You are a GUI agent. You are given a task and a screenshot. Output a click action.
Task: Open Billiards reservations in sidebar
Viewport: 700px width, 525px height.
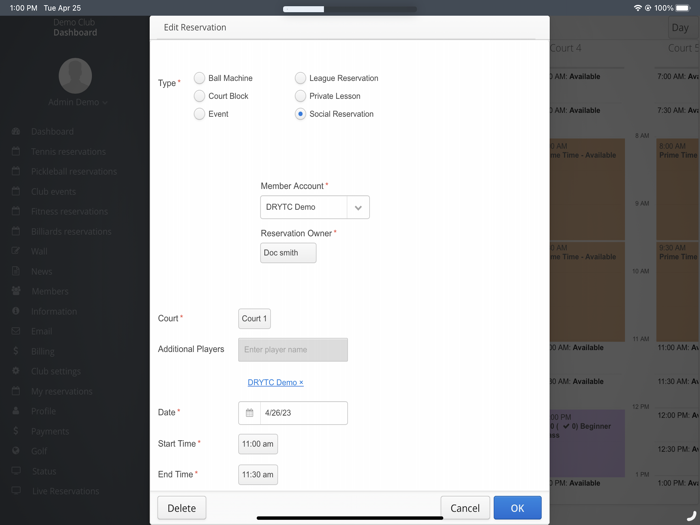click(71, 232)
